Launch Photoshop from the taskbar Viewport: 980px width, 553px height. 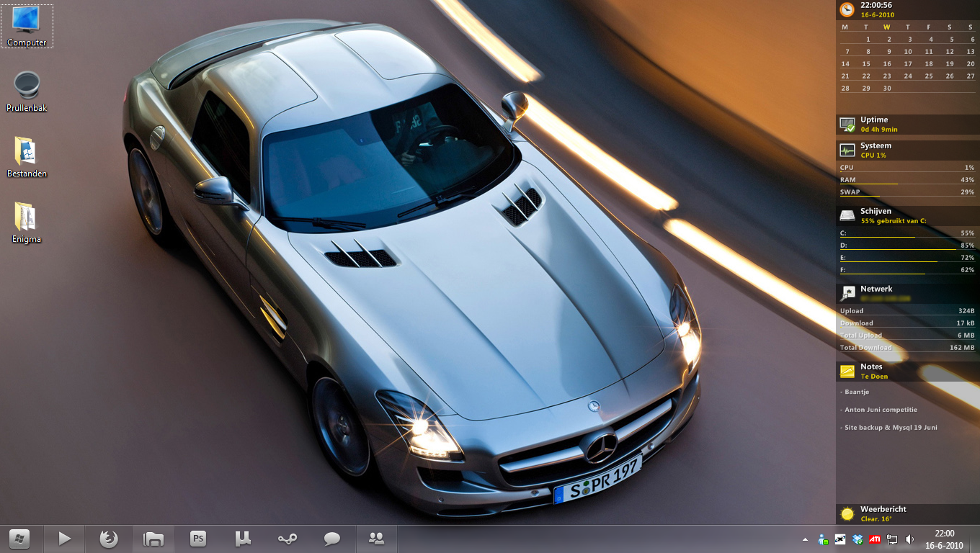pyautogui.click(x=198, y=539)
